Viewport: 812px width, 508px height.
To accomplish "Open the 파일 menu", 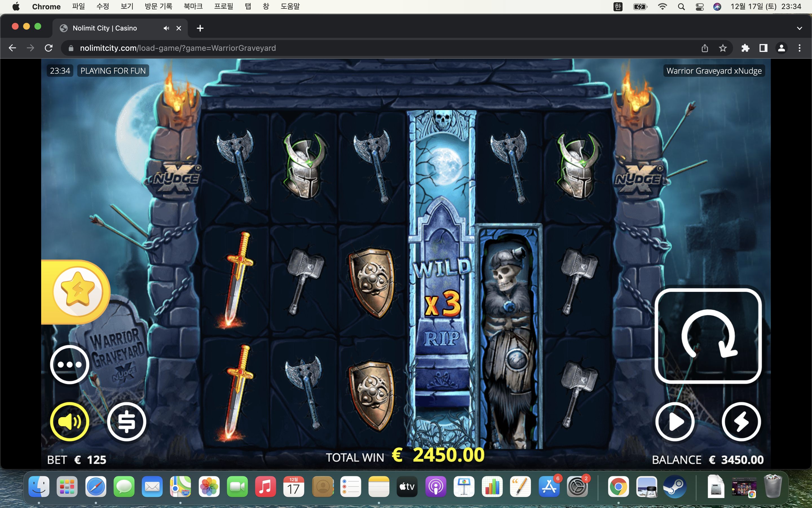I will [x=78, y=7].
